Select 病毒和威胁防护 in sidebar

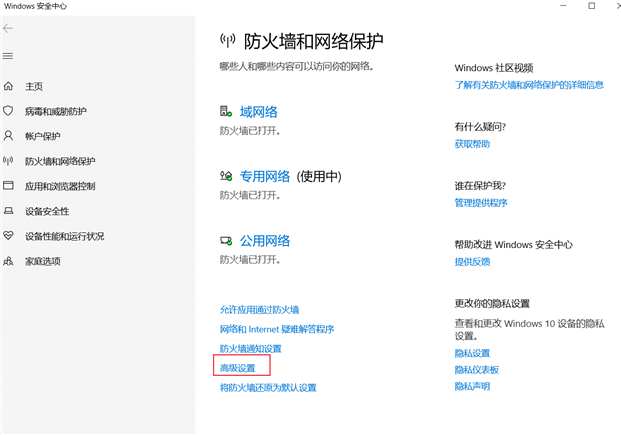coord(55,111)
